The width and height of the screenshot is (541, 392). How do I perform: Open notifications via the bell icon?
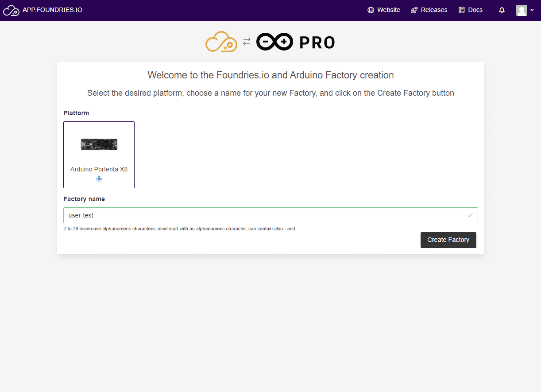(x=502, y=10)
